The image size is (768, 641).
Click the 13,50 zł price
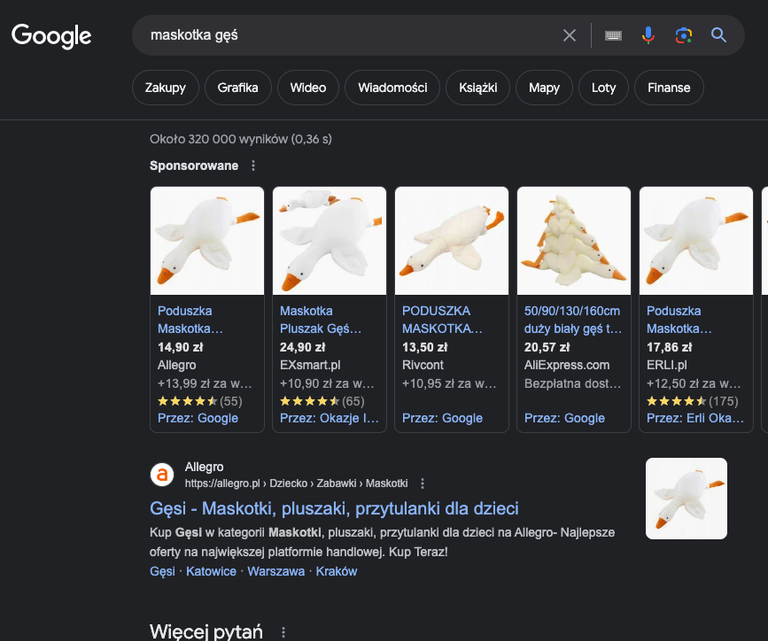click(x=425, y=348)
